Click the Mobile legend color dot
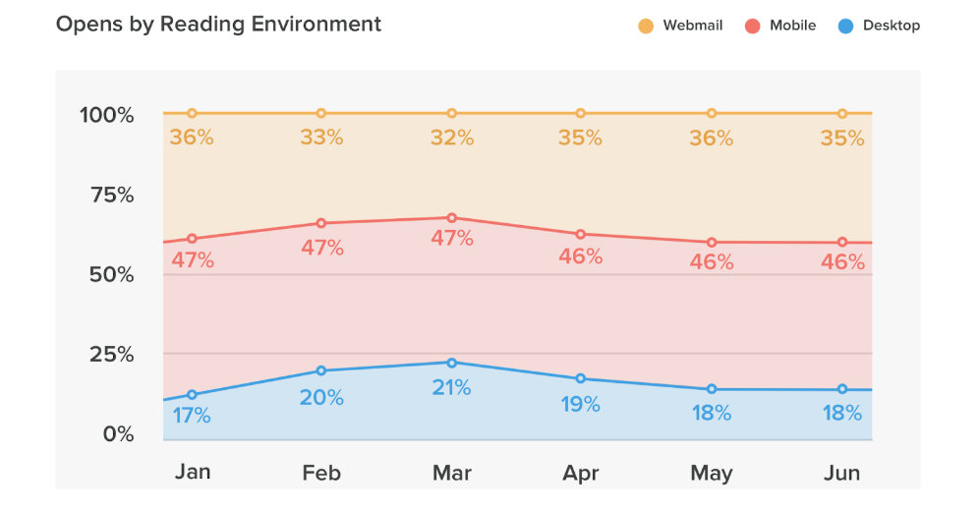 (753, 26)
